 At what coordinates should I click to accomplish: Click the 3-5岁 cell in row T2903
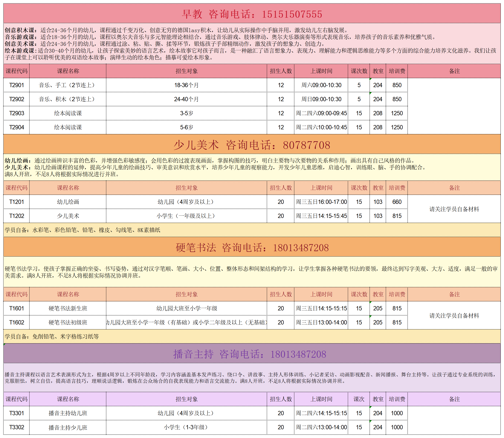[x=187, y=113]
